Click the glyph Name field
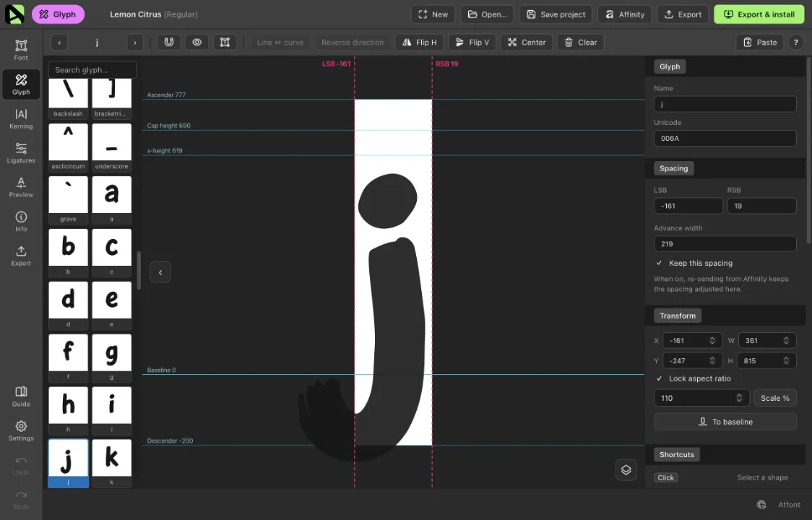Viewport: 812px width, 520px height. (x=725, y=103)
